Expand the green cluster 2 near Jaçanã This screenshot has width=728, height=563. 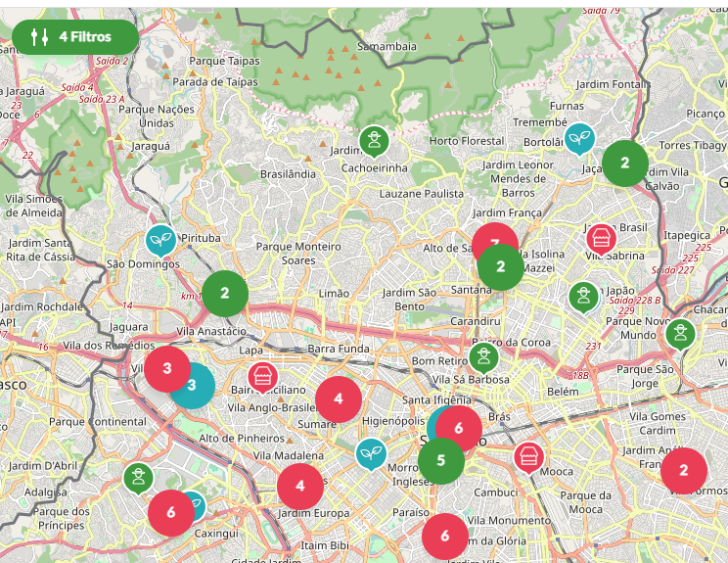point(624,164)
